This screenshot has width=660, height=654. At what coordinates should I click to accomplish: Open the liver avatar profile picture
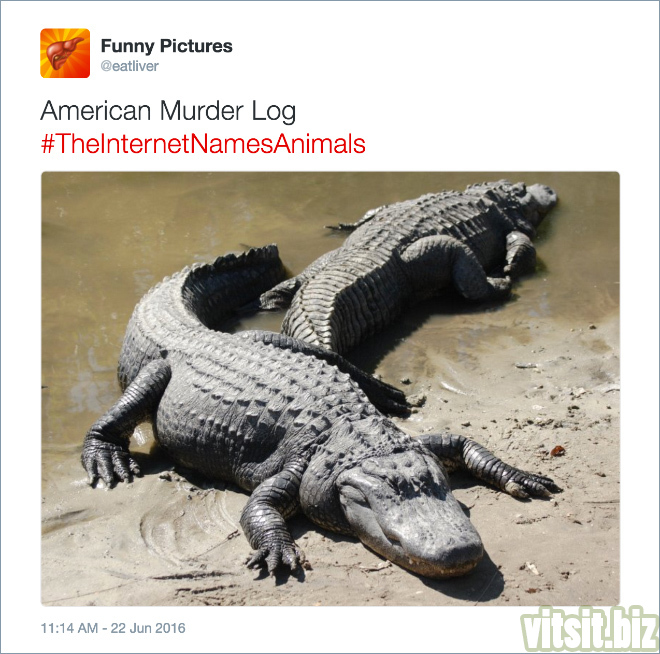65,53
